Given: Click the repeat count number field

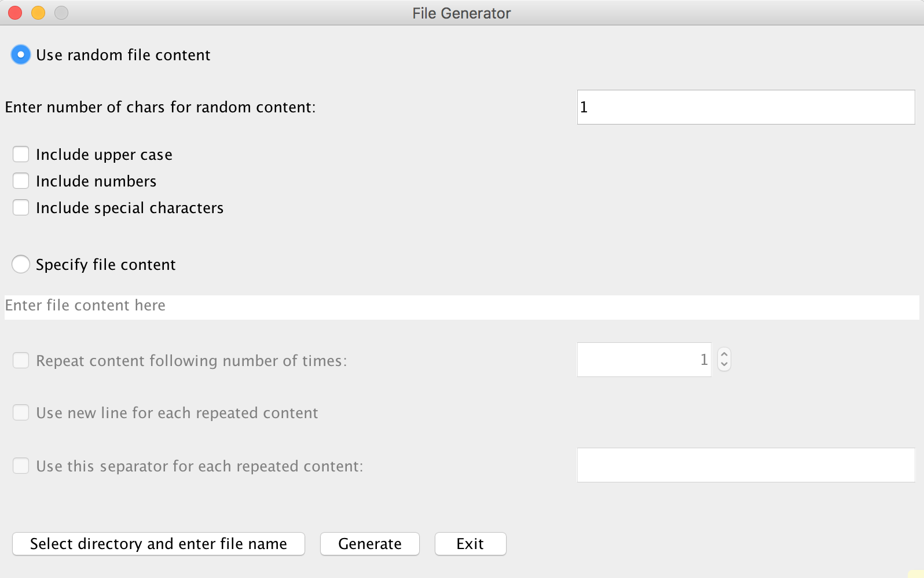Looking at the screenshot, I should 644,360.
